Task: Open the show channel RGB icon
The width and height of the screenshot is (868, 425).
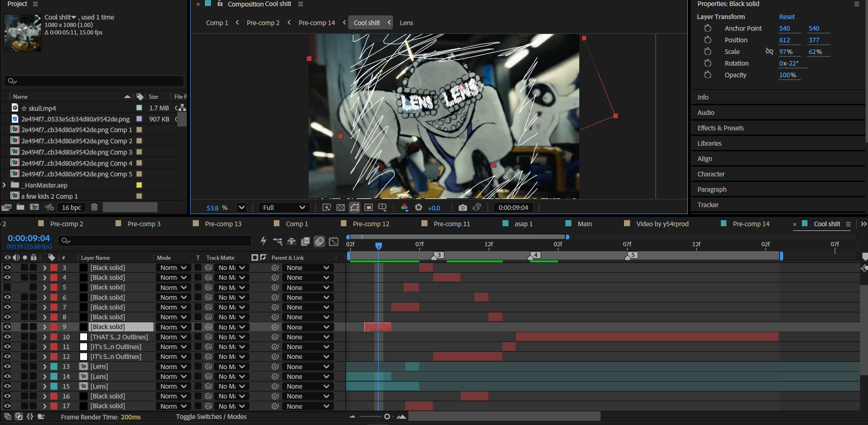Action: click(404, 208)
